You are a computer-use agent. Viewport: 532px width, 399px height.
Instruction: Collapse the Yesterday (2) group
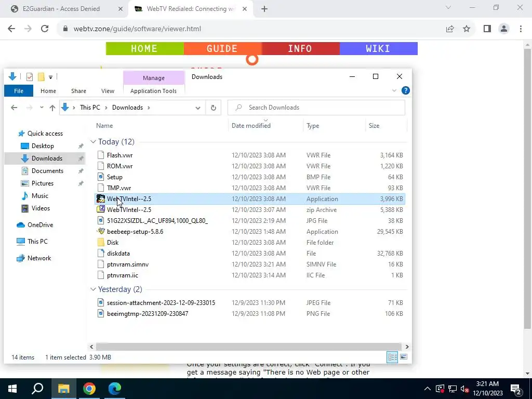(93, 289)
